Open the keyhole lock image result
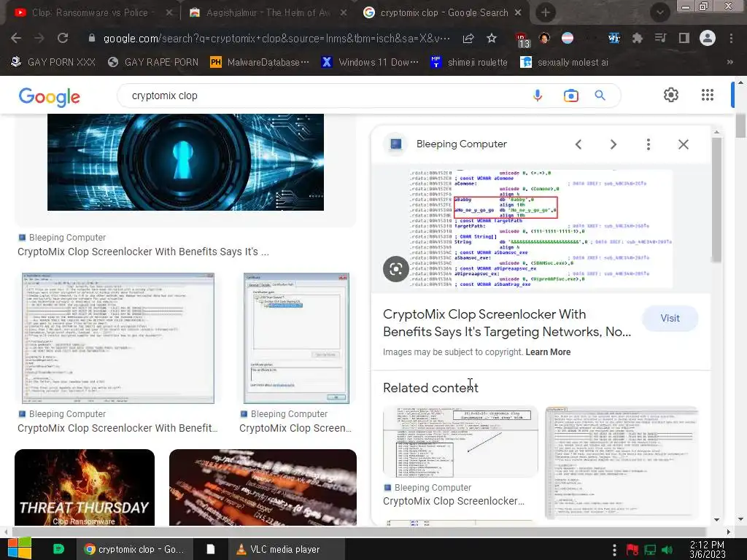 185,162
